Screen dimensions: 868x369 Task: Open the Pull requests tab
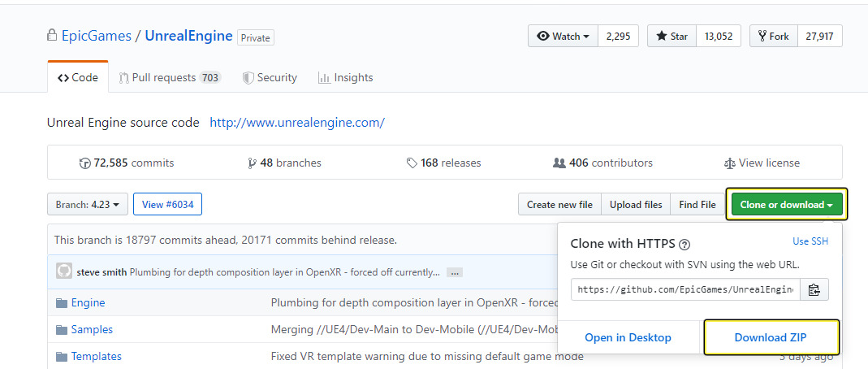point(170,77)
